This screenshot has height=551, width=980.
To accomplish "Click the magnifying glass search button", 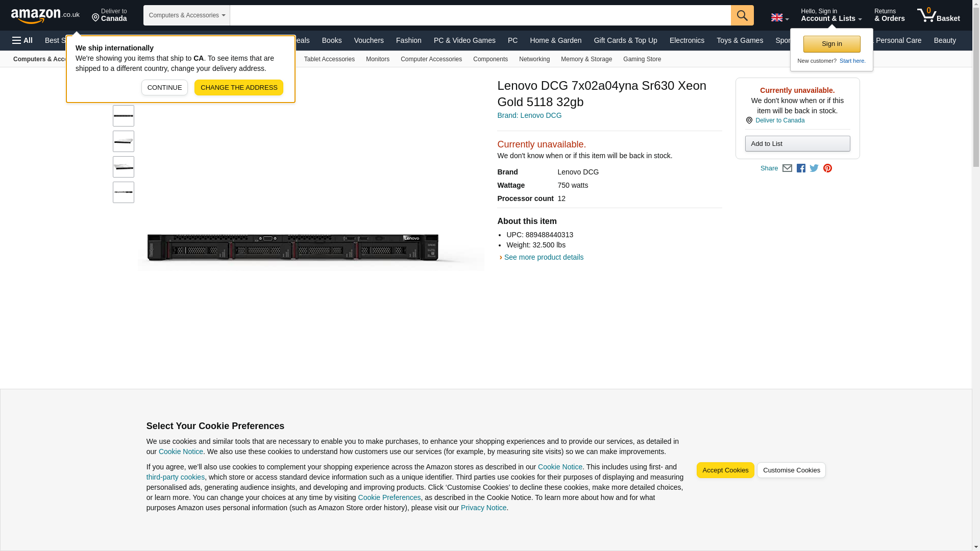I will pos(742,15).
